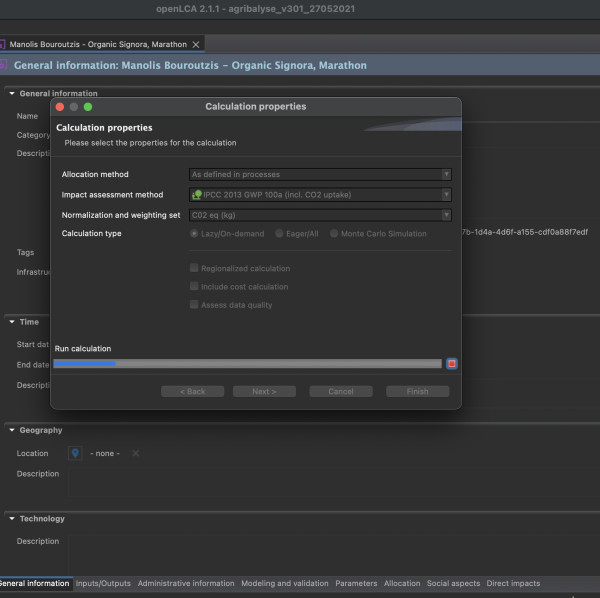Image resolution: width=600 pixels, height=598 pixels.
Task: Click the Run calculation progress bar
Action: 248,363
